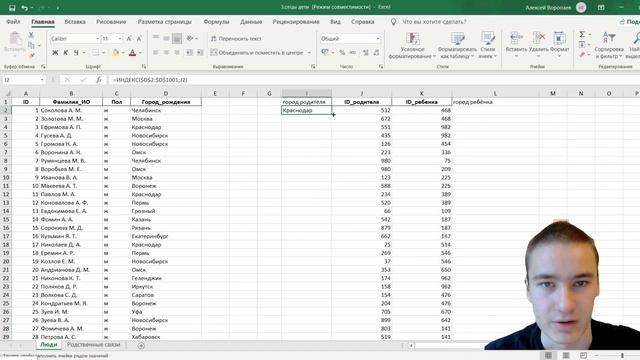Open number group dialog launcher
The width and height of the screenshot is (640, 360).
point(381,66)
